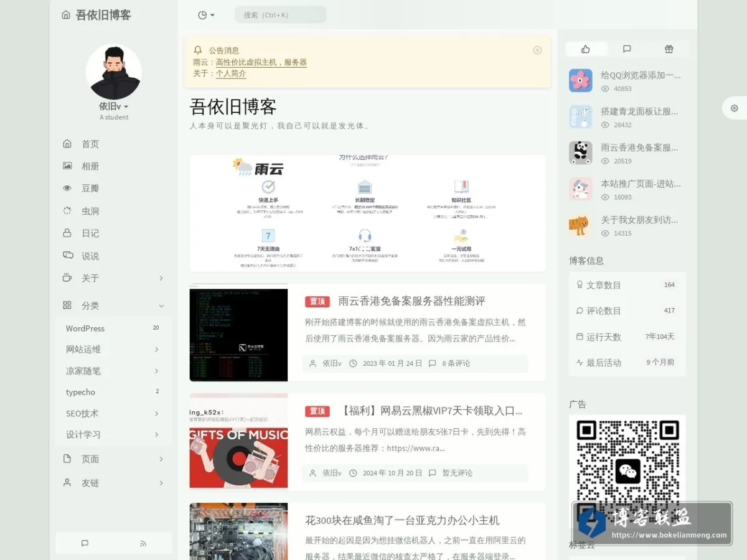Click the orange cat post thumbnail
The height and width of the screenshot is (560, 747).
[x=581, y=225]
